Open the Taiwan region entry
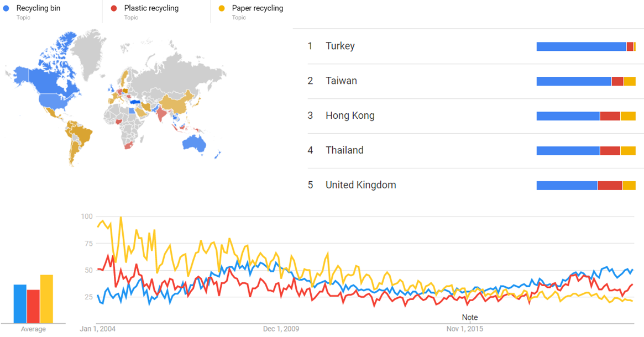Viewport: 644px width, 337px height. [341, 81]
